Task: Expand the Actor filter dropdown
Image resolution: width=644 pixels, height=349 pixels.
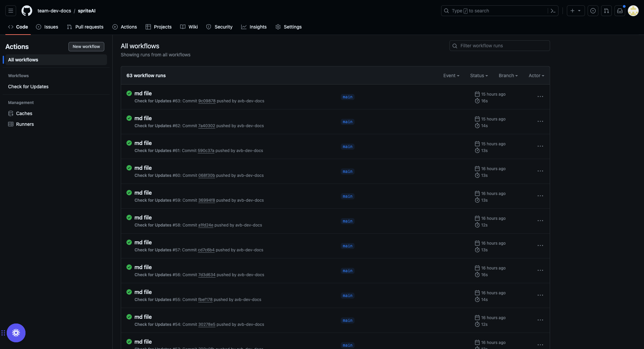Action: click(536, 76)
